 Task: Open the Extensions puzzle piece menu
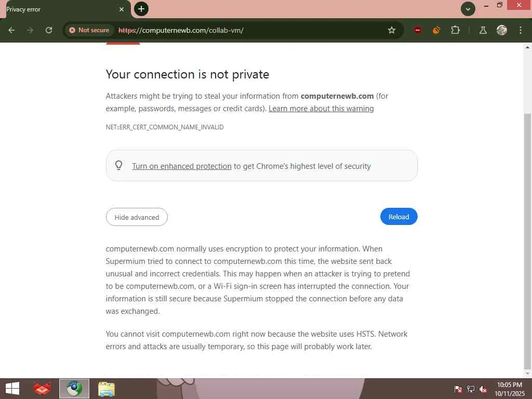[x=456, y=30]
